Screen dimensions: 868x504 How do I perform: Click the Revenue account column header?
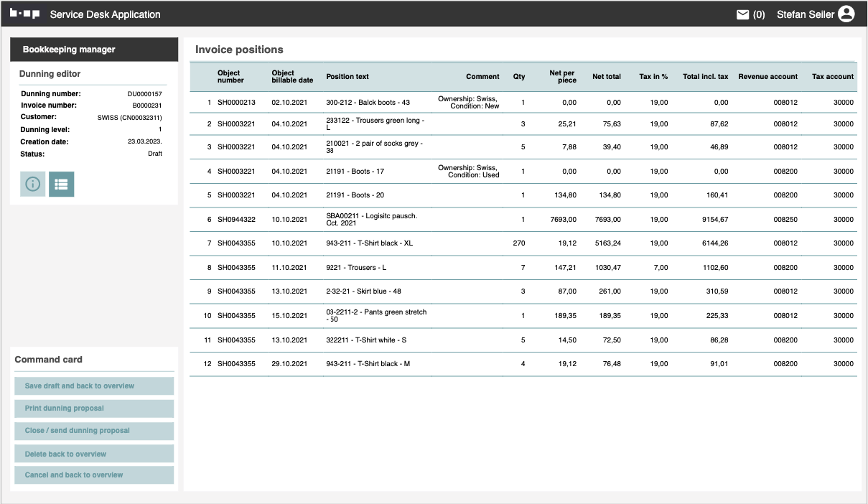(x=767, y=76)
